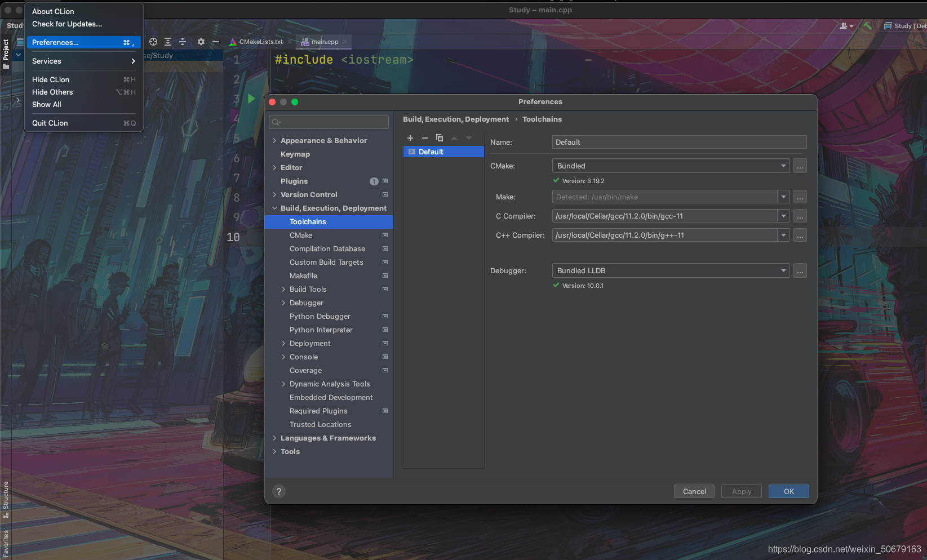927x560 pixels.
Task: Click the Cancel button
Action: [x=694, y=491]
